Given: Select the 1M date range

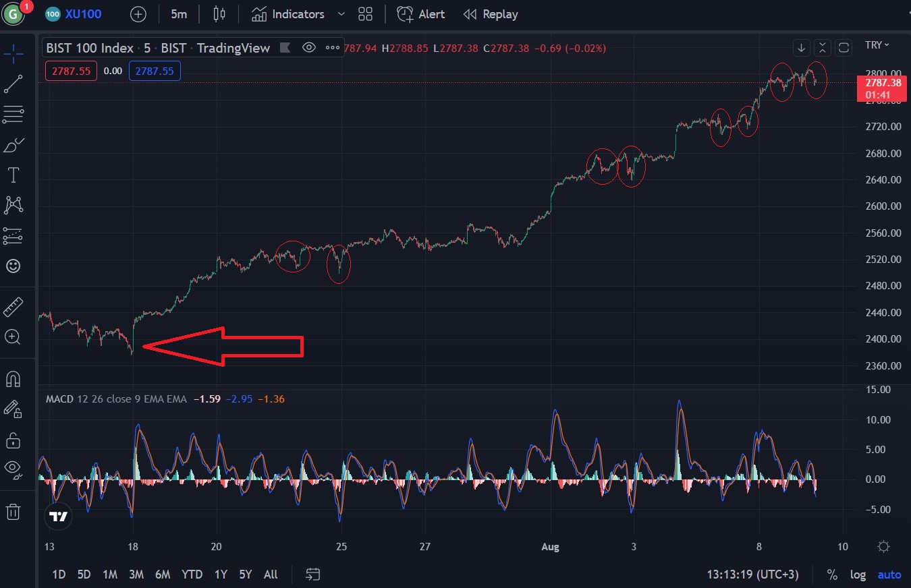Looking at the screenshot, I should point(110,575).
